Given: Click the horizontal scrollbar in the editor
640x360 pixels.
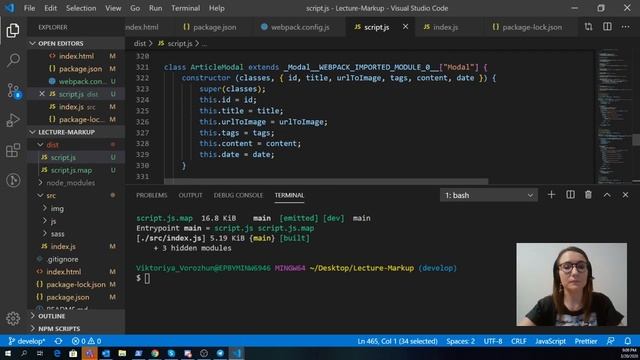Looking at the screenshot, I should pyautogui.click(x=326, y=181).
